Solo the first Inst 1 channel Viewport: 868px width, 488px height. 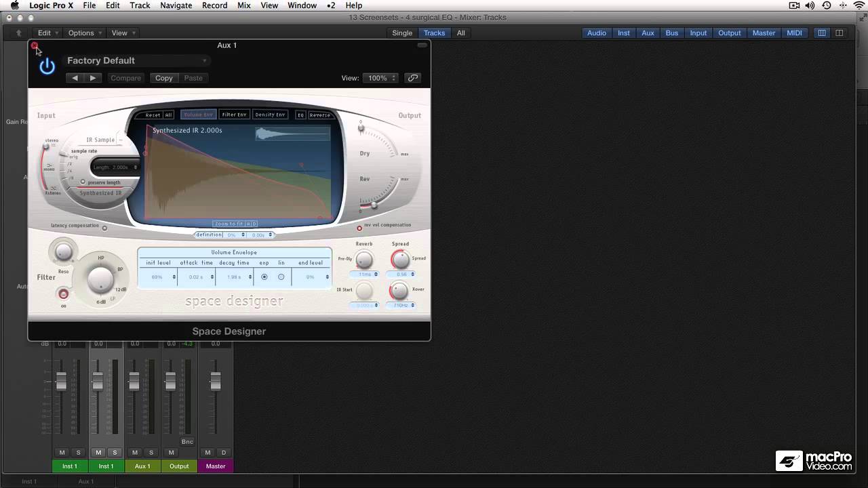78,453
